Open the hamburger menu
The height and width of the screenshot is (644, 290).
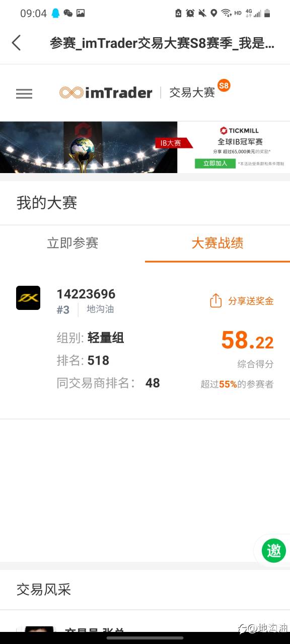[24, 94]
